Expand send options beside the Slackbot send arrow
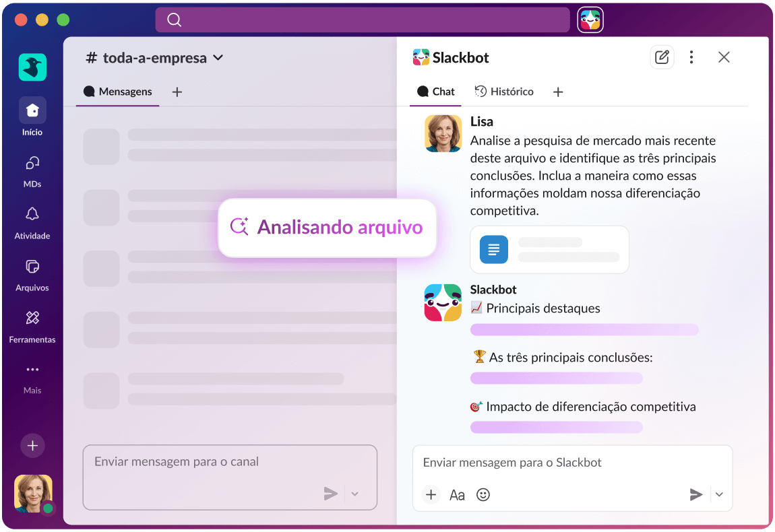775x532 pixels. (719, 494)
